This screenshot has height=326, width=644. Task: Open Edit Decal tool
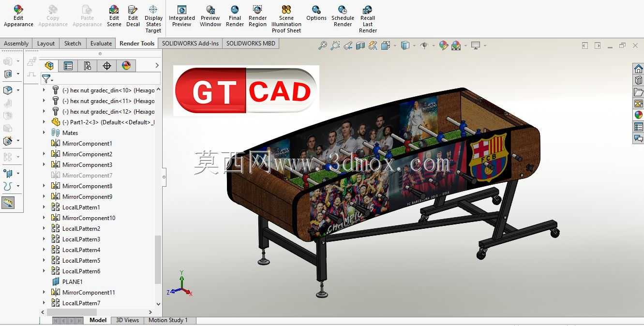coord(133,16)
